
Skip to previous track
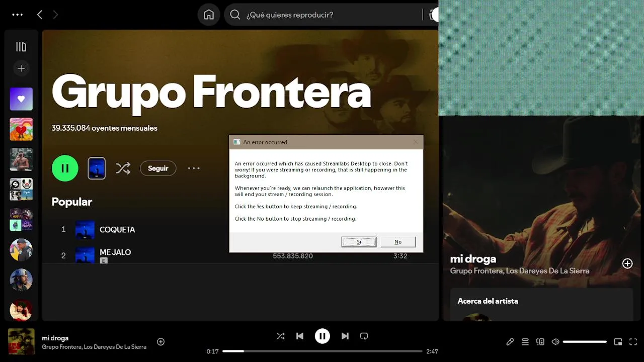[300, 336]
